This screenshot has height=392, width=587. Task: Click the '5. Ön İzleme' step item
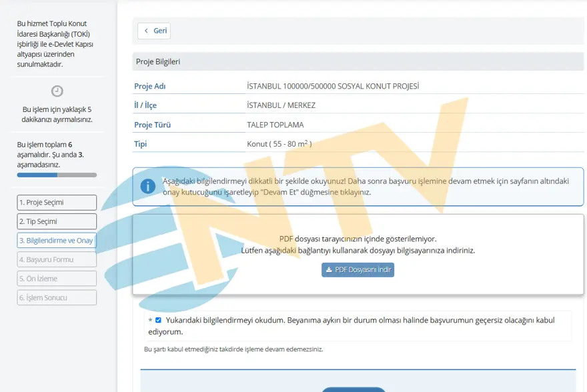click(57, 278)
